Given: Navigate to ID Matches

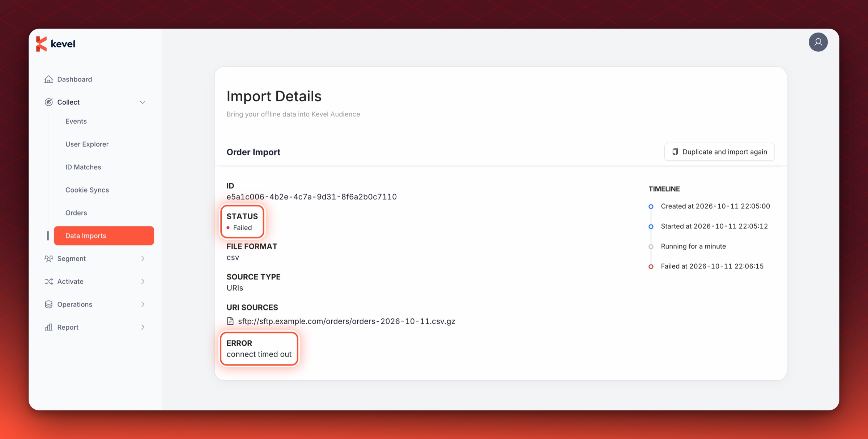Looking at the screenshot, I should [x=83, y=167].
